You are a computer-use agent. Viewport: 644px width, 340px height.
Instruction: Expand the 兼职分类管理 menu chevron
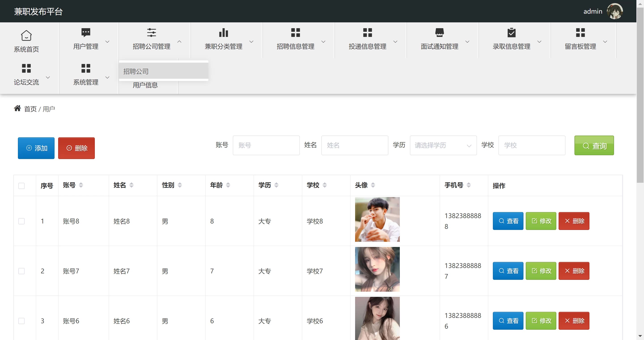click(x=251, y=42)
